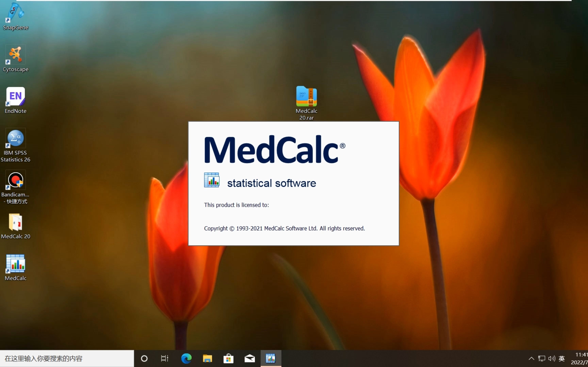The image size is (588, 367).
Task: Click the EndNote desktop shortcut
Action: [x=15, y=97]
